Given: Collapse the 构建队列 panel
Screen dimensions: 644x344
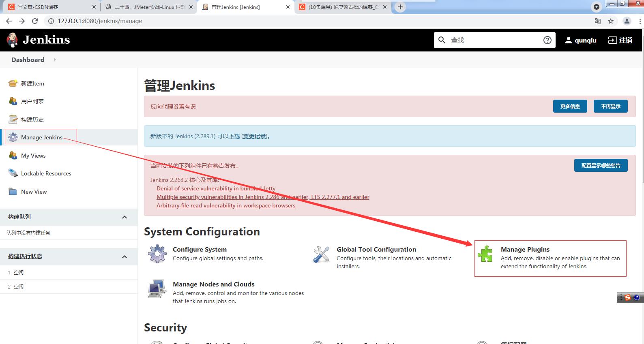Looking at the screenshot, I should point(125,217).
